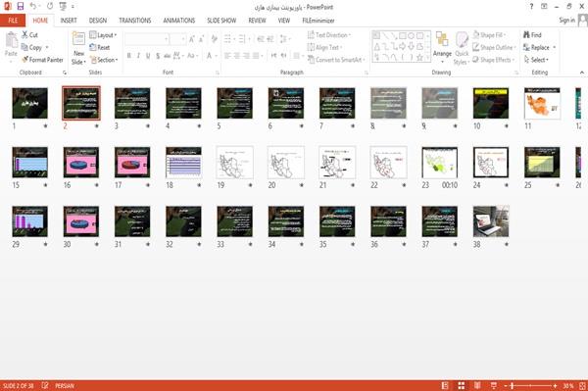Click the zoom slider handle

[x=512, y=385]
